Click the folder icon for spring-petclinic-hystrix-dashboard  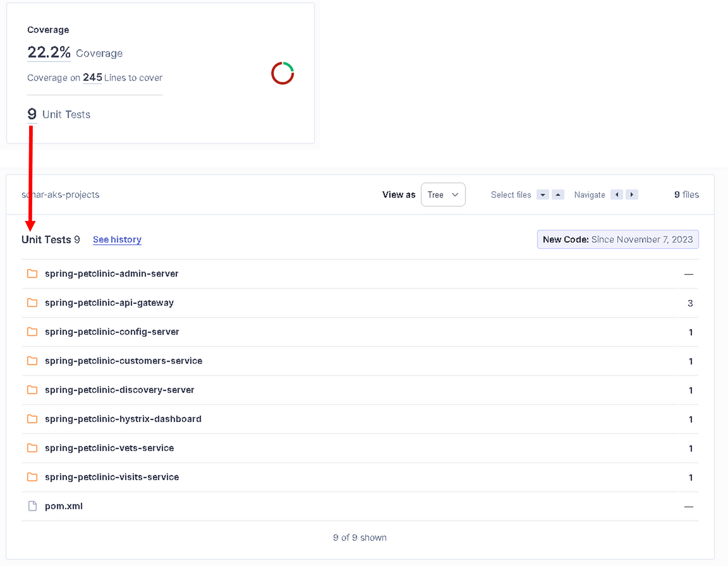tap(32, 419)
